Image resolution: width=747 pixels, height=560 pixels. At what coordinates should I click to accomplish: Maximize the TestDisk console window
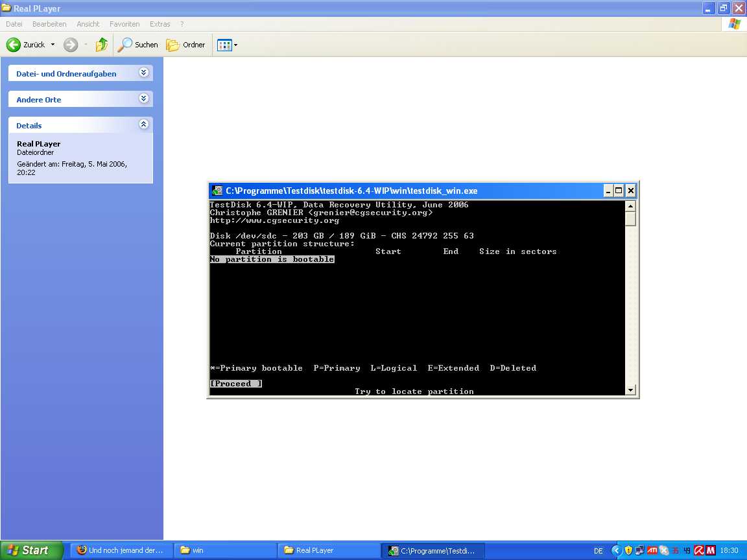(x=619, y=191)
